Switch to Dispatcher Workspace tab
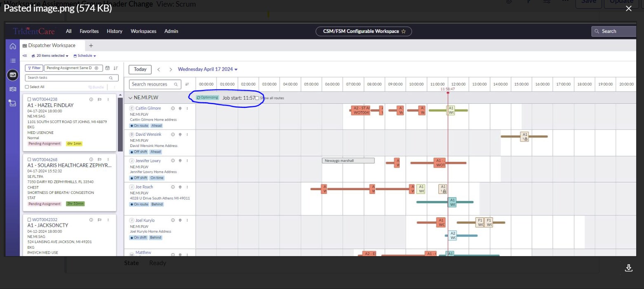Screen dimensions: 644x289 [x=52, y=45]
